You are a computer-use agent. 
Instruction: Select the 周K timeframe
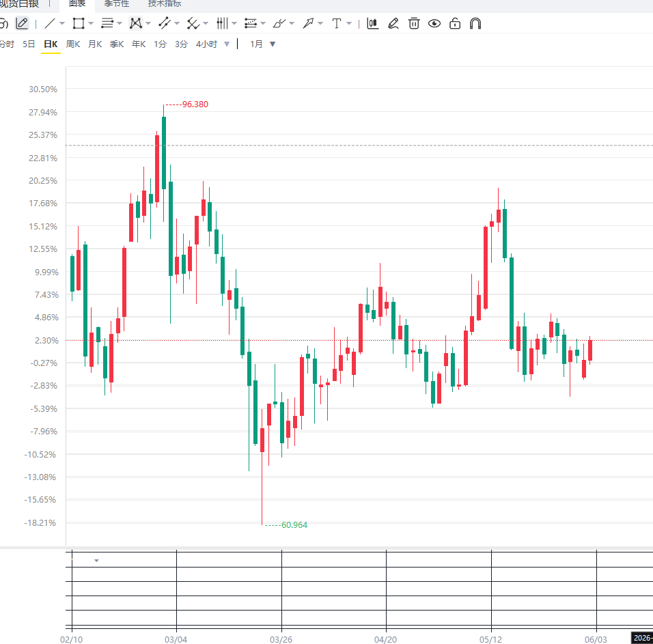[73, 44]
